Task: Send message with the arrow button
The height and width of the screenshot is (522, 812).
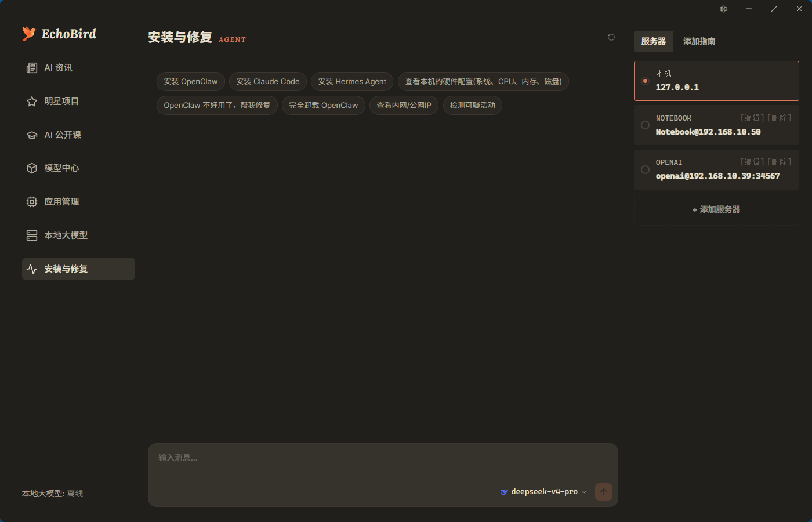Action: click(x=604, y=492)
